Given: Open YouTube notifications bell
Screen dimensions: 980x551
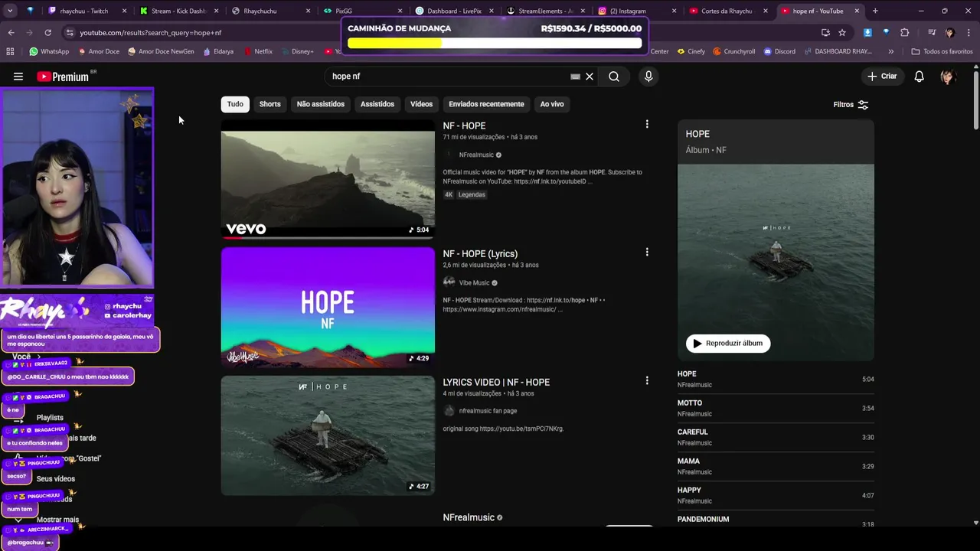Looking at the screenshot, I should pyautogui.click(x=919, y=77).
